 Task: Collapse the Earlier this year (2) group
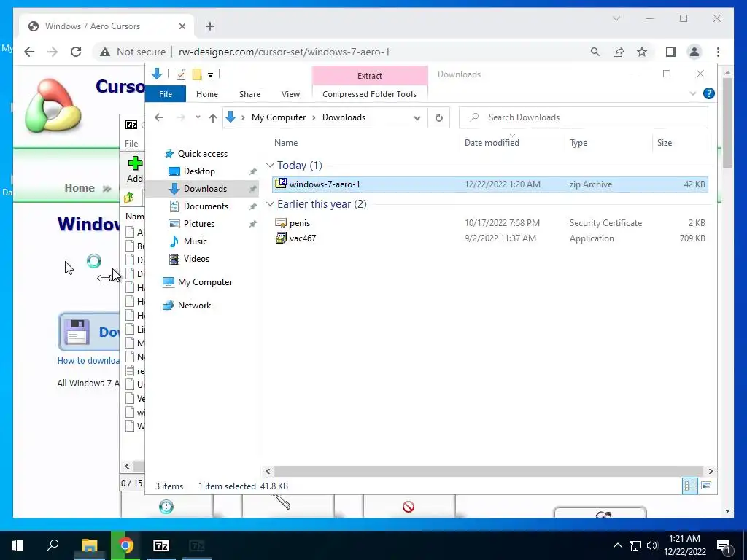click(x=270, y=204)
